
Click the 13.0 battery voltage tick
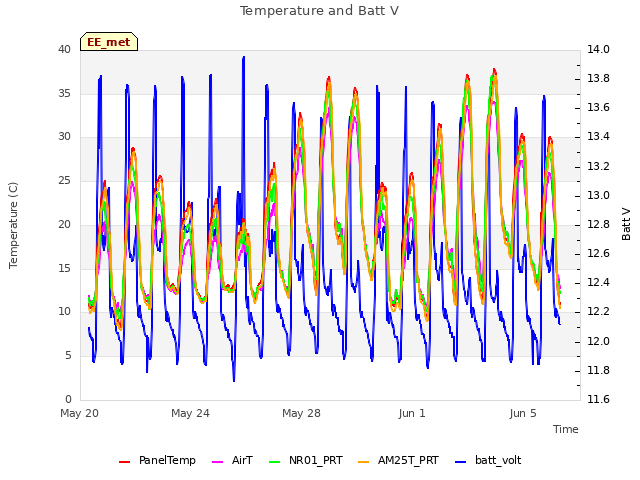pos(598,196)
